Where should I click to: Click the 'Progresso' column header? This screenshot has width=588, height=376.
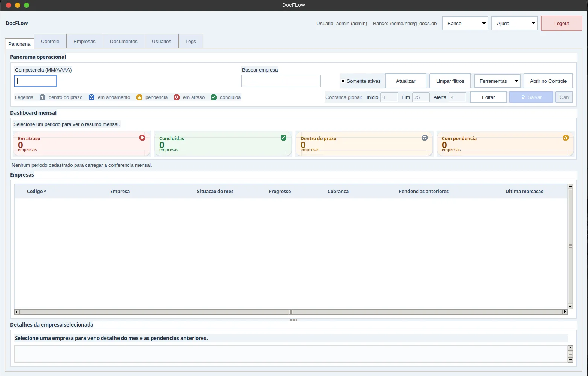click(x=280, y=191)
